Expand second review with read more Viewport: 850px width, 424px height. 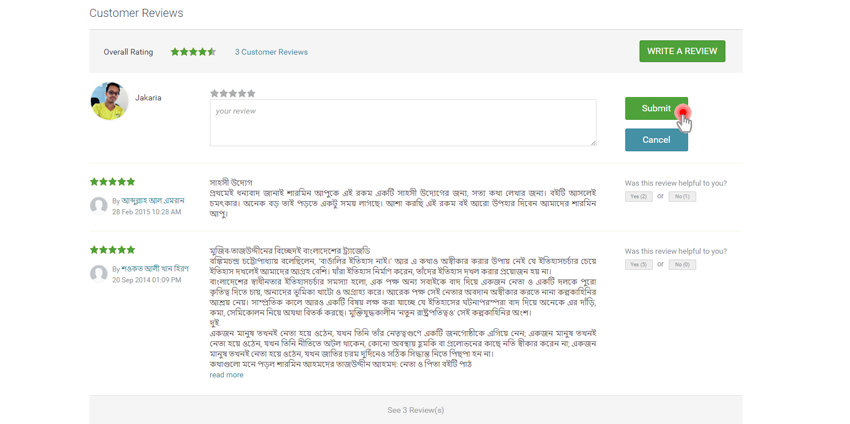(x=226, y=375)
